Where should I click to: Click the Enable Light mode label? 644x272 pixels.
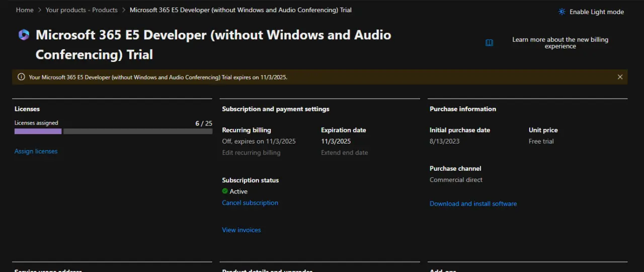[x=597, y=12]
